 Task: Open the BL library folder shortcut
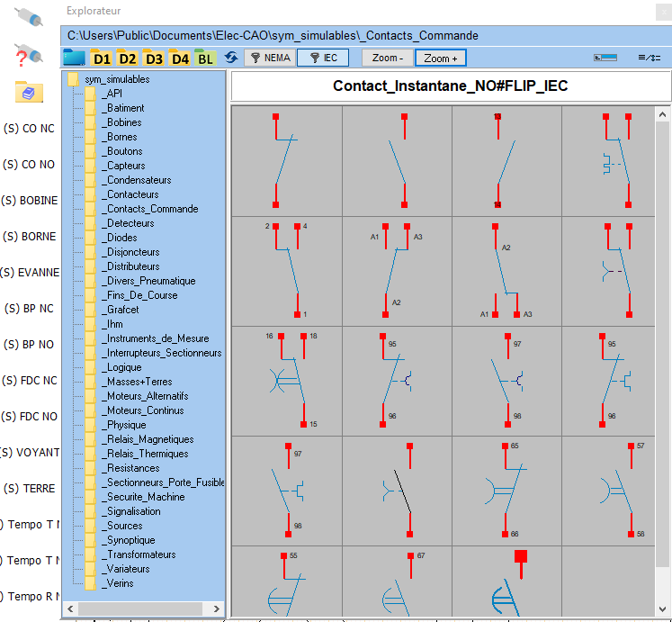(x=206, y=59)
